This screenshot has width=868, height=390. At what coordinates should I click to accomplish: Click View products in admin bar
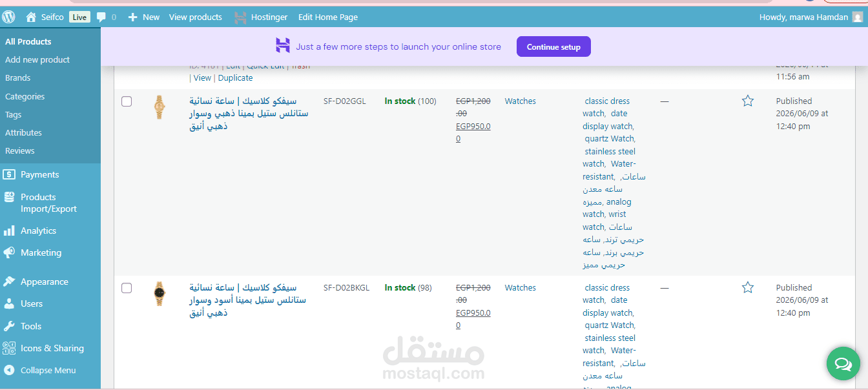coord(196,17)
